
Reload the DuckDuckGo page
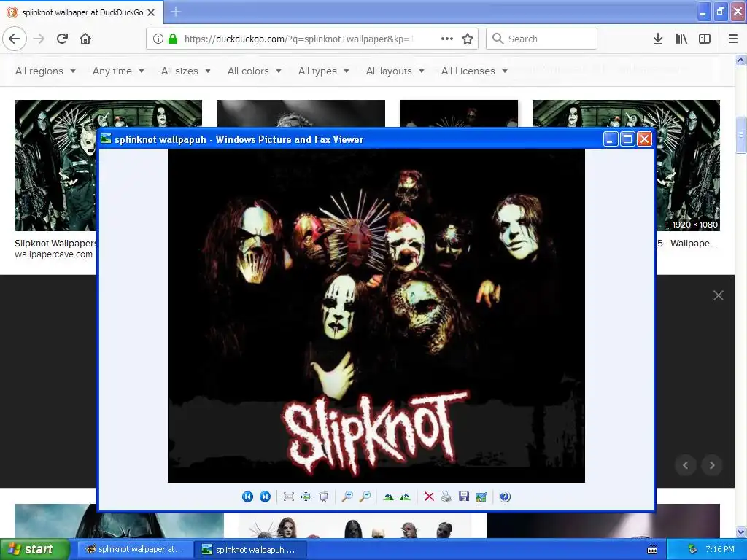point(62,39)
